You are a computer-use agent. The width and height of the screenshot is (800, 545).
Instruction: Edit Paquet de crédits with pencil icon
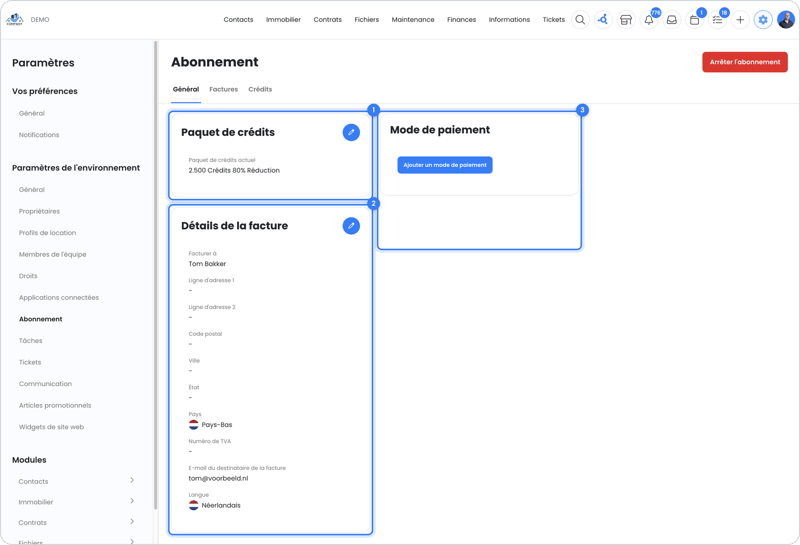(351, 132)
